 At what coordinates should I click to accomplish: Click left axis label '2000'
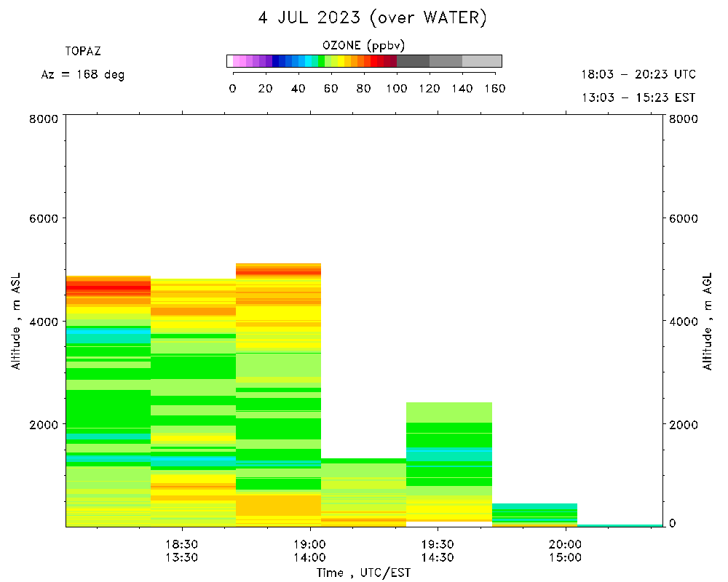(x=44, y=425)
